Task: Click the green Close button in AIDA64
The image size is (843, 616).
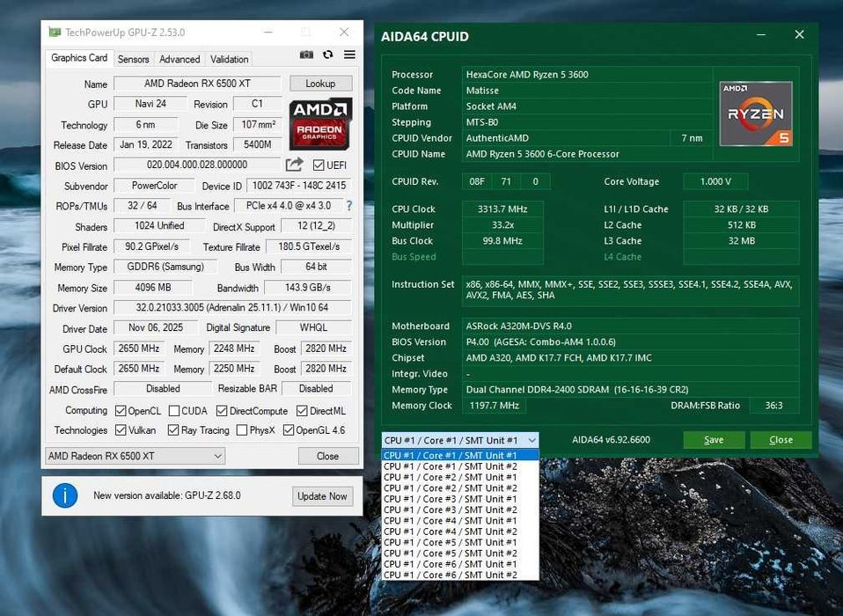Action: 781,440
